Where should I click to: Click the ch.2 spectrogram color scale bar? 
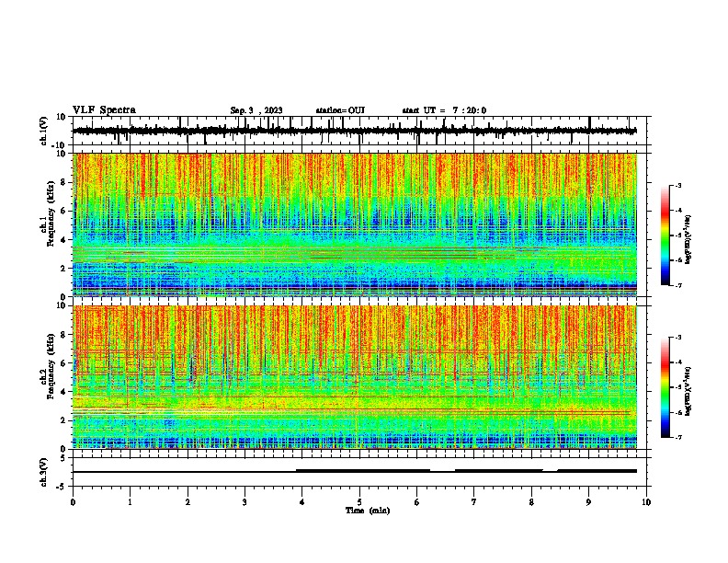(x=665, y=387)
